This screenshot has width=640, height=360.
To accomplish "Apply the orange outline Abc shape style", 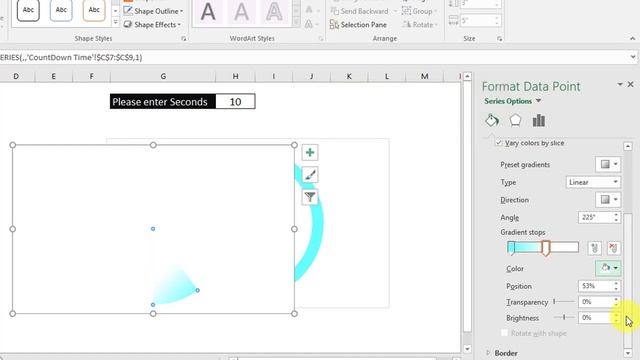I will (x=94, y=10).
